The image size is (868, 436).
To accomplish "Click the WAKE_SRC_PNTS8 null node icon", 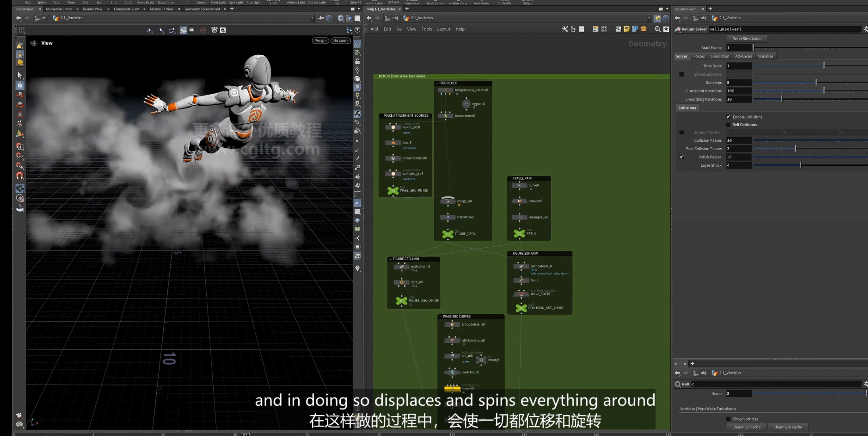I will click(x=393, y=191).
